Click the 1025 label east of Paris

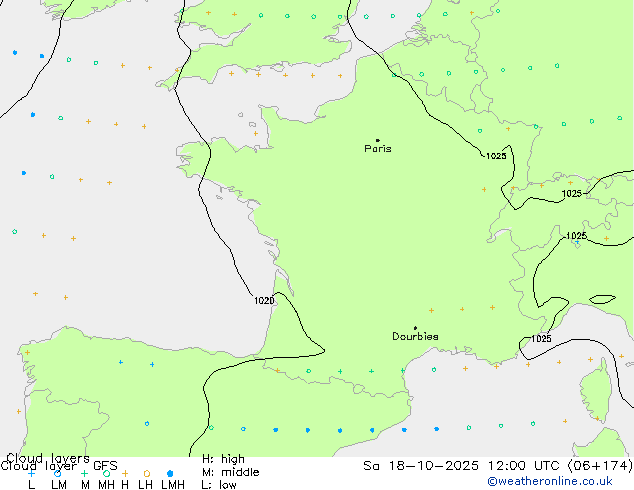[x=496, y=156]
